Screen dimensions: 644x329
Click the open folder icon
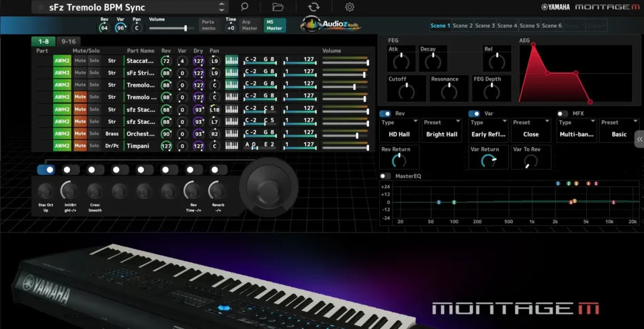pyautogui.click(x=278, y=6)
